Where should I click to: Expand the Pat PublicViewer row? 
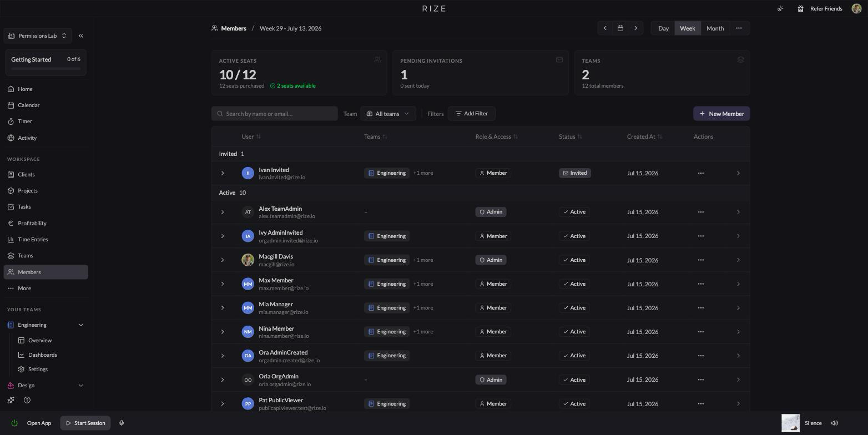point(223,403)
